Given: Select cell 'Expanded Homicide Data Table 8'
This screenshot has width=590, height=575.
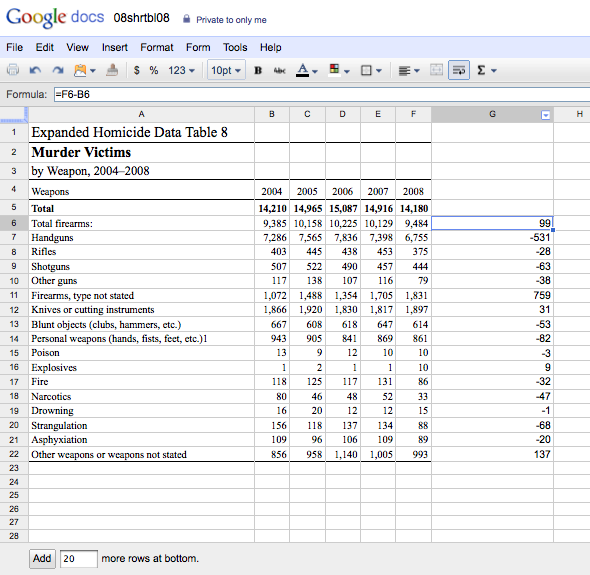Looking at the screenshot, I should tap(141, 132).
